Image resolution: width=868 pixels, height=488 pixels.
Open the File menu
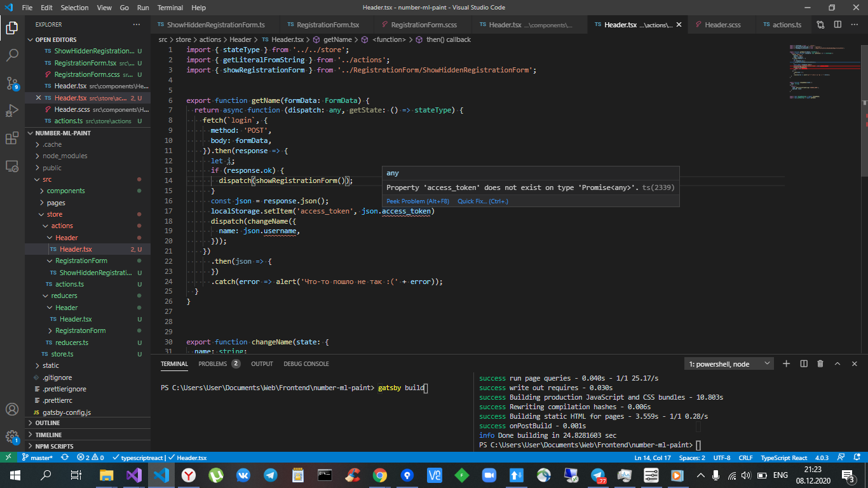(x=27, y=8)
